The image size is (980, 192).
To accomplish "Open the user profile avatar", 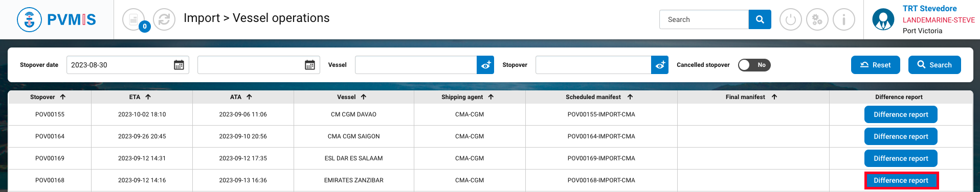I will 883,19.
